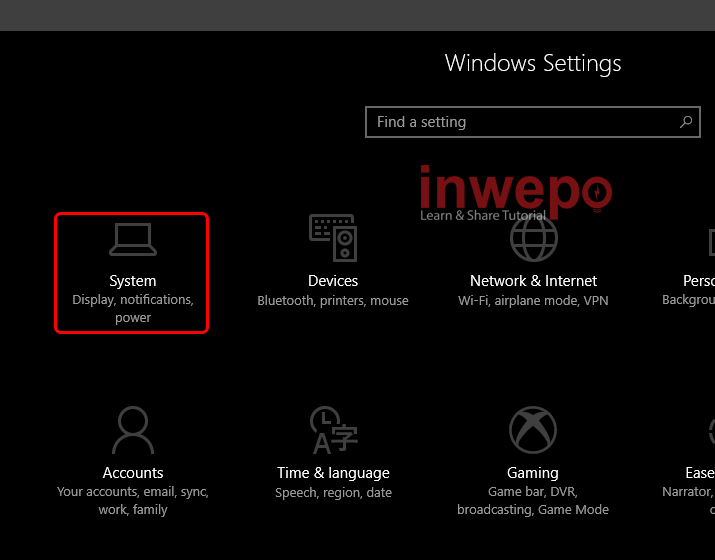
Task: Click "Your accounts, email, sync, work, family" text
Action: (133, 500)
